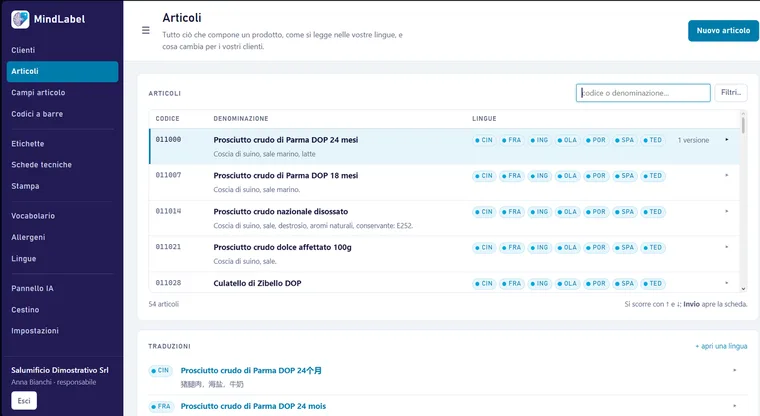Click POR language tag in row 011000

(596, 140)
